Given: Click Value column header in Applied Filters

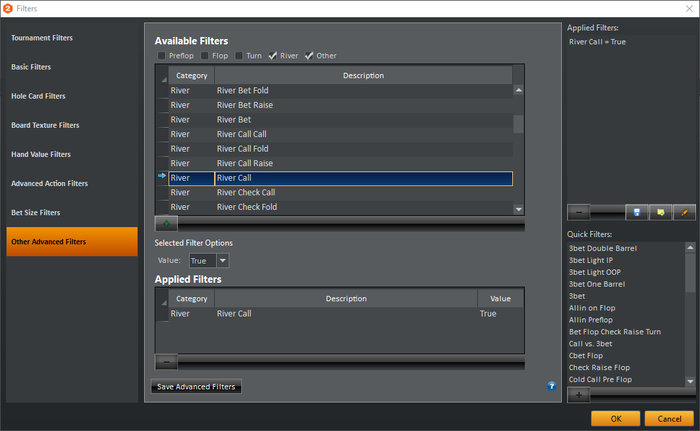Looking at the screenshot, I should click(x=500, y=298).
